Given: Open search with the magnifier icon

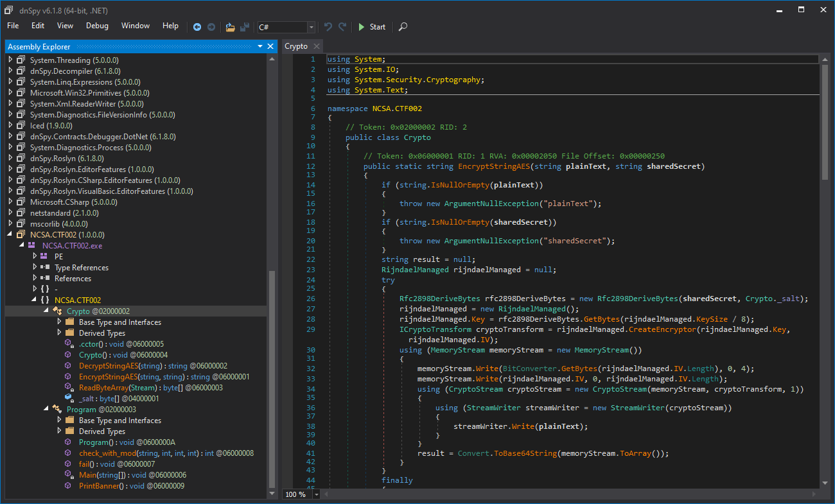Looking at the screenshot, I should [403, 27].
